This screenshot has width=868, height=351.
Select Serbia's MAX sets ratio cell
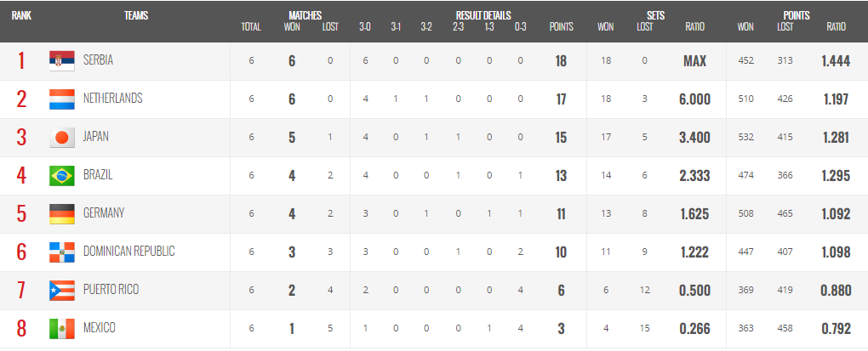click(694, 61)
